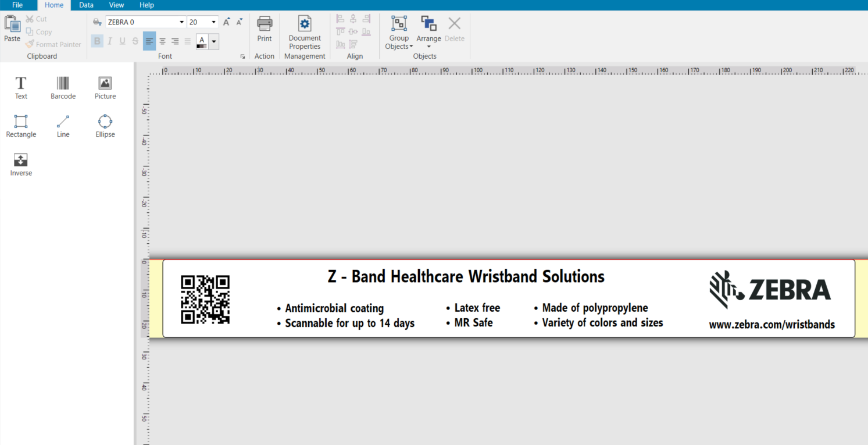Screen dimensions: 868x445
Task: Switch to the Data tab
Action: click(x=86, y=5)
